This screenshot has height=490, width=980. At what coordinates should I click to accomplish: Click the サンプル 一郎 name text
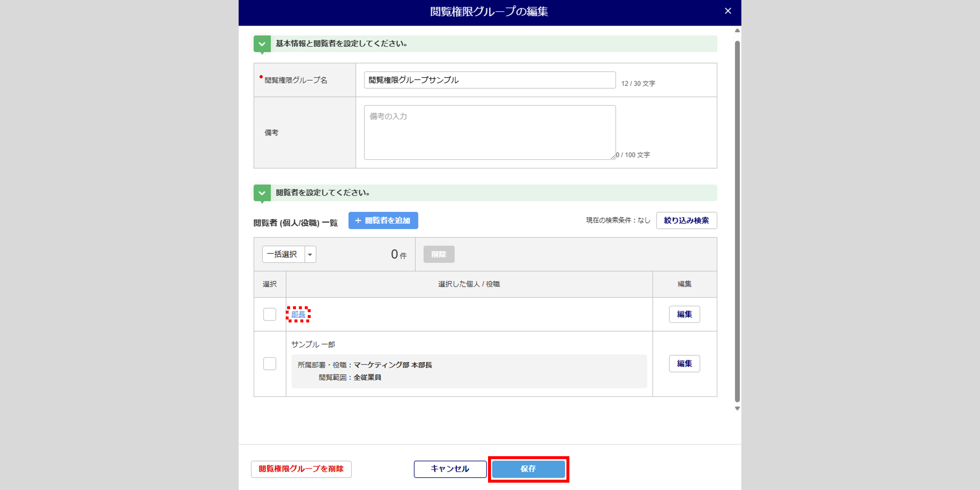point(313,344)
